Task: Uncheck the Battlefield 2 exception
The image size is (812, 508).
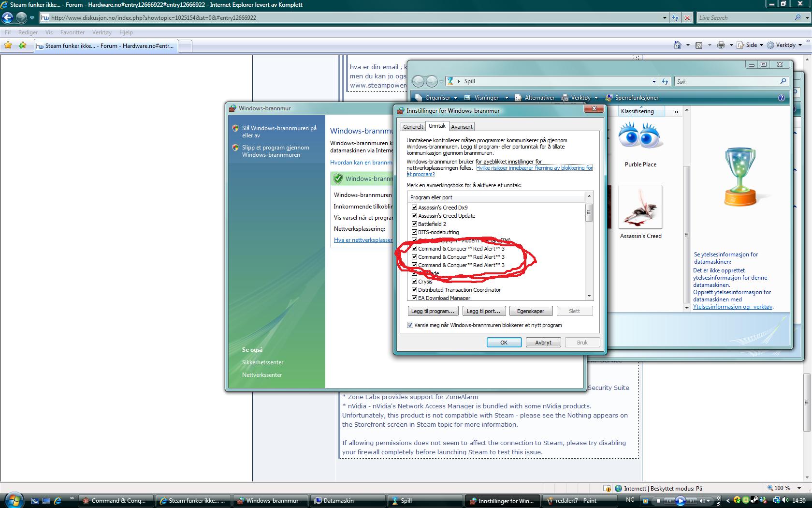Action: click(414, 224)
